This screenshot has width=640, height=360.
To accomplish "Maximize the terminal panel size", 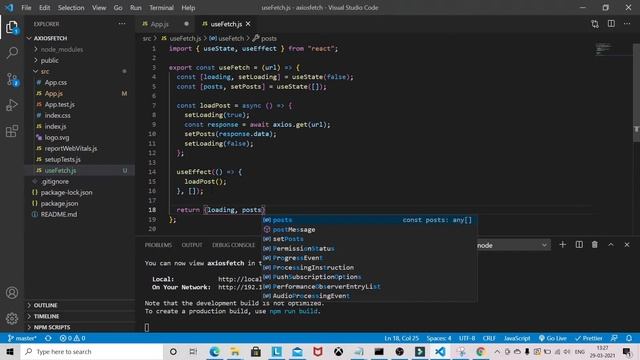I will 611,244.
